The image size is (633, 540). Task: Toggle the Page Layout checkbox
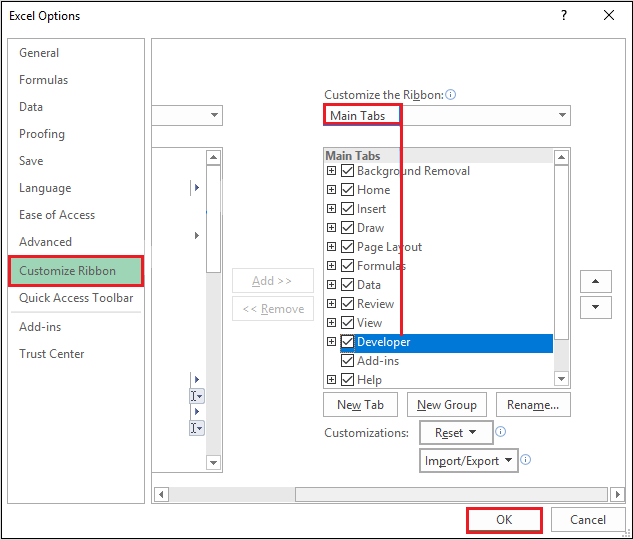(x=347, y=247)
